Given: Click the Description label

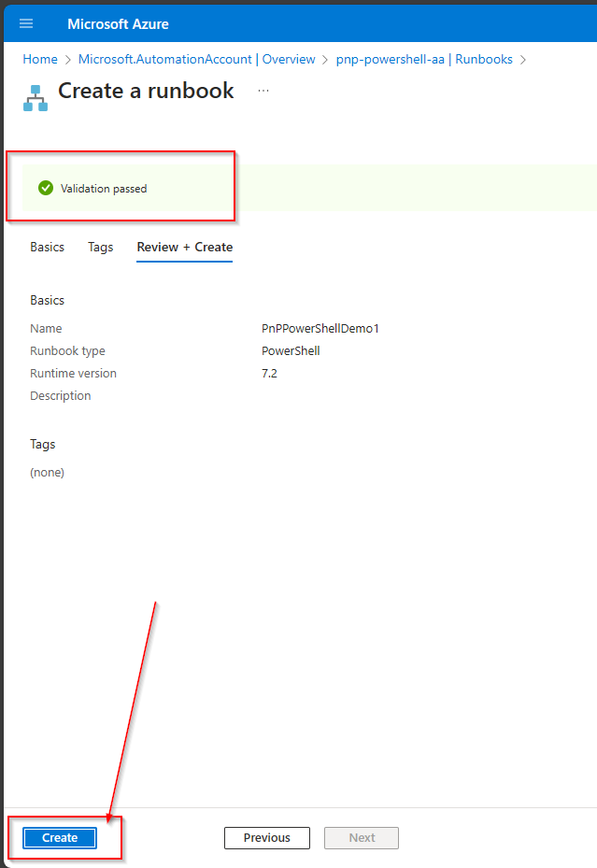Looking at the screenshot, I should (x=61, y=396).
